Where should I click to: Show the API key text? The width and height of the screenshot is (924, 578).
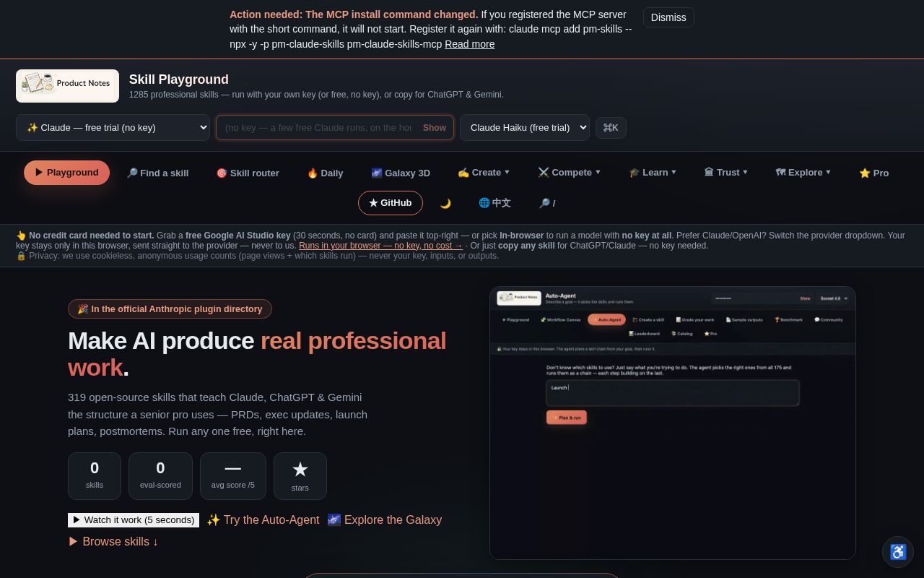click(x=435, y=128)
